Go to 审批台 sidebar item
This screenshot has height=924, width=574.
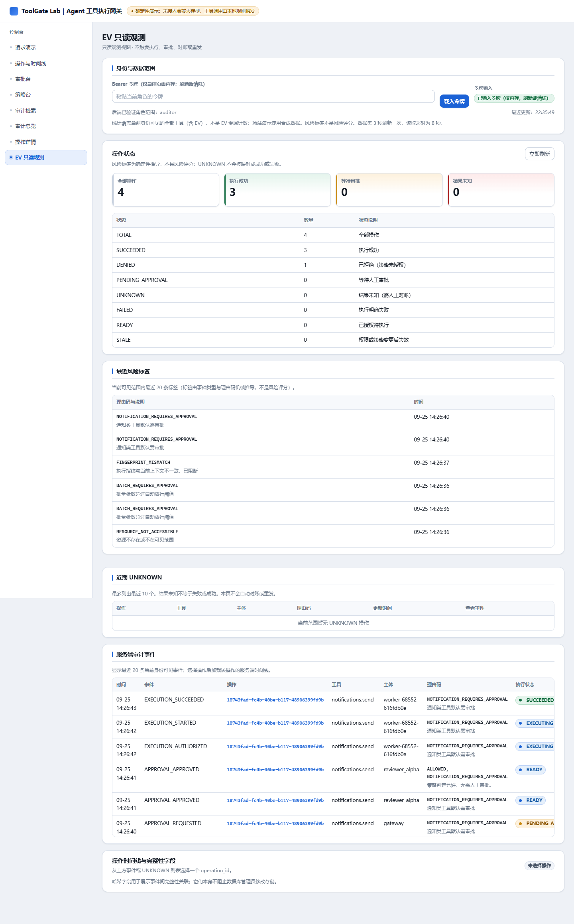[46, 79]
